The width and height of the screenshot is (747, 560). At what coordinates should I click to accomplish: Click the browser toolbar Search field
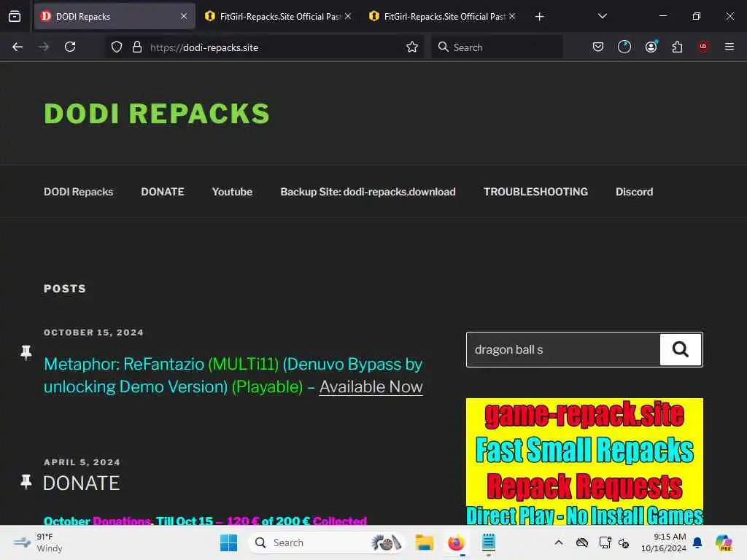coord(497,47)
